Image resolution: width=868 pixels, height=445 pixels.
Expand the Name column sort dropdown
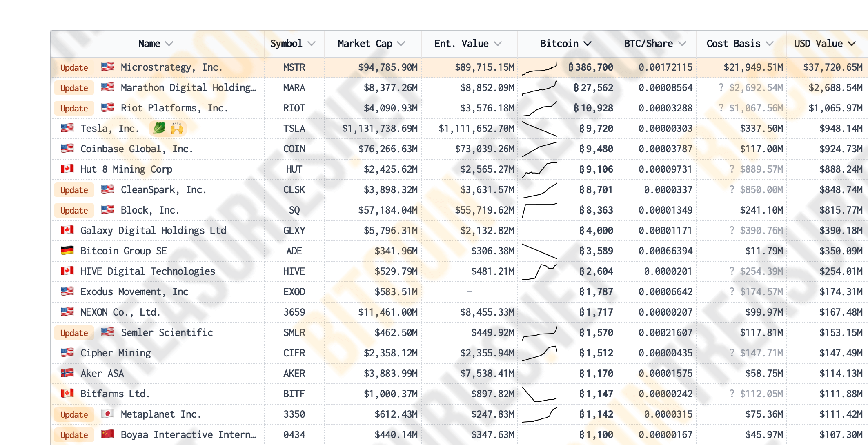coord(169,44)
